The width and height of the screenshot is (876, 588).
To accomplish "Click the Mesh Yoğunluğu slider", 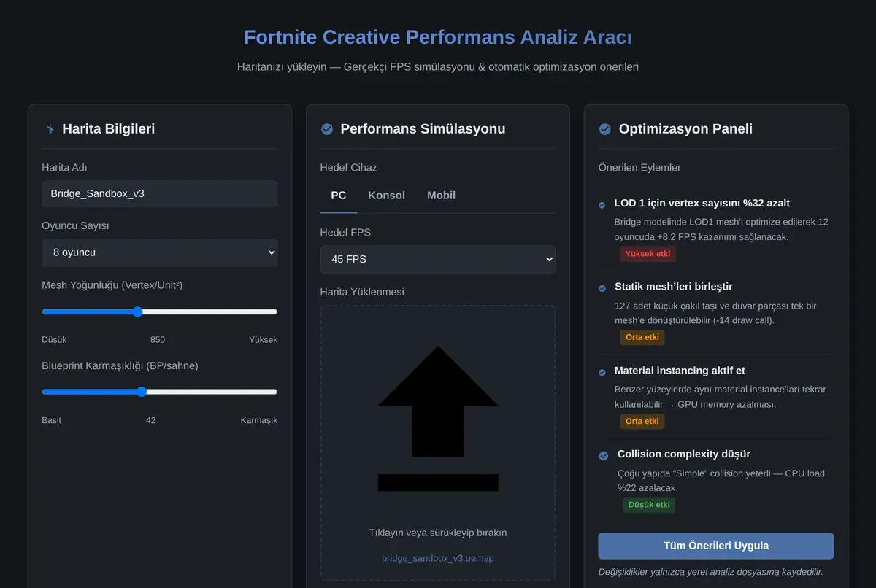I will 160,312.
